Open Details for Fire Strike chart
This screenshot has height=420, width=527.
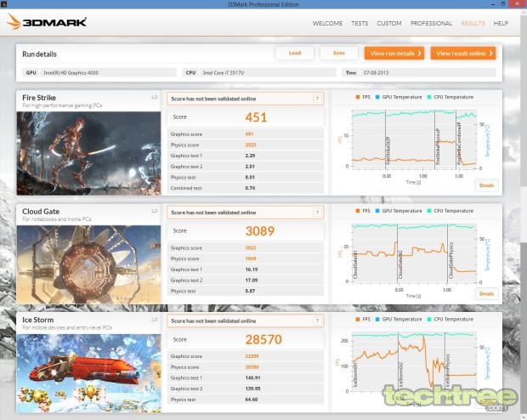point(486,185)
